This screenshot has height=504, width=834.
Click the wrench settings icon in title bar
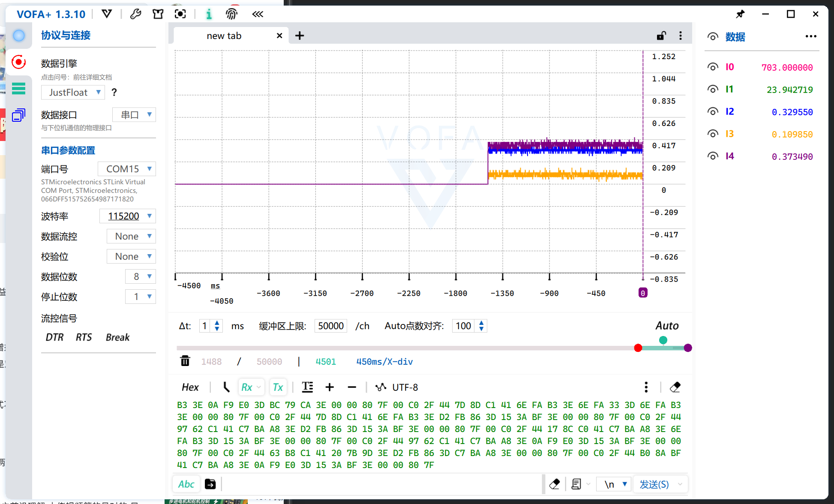pos(136,14)
